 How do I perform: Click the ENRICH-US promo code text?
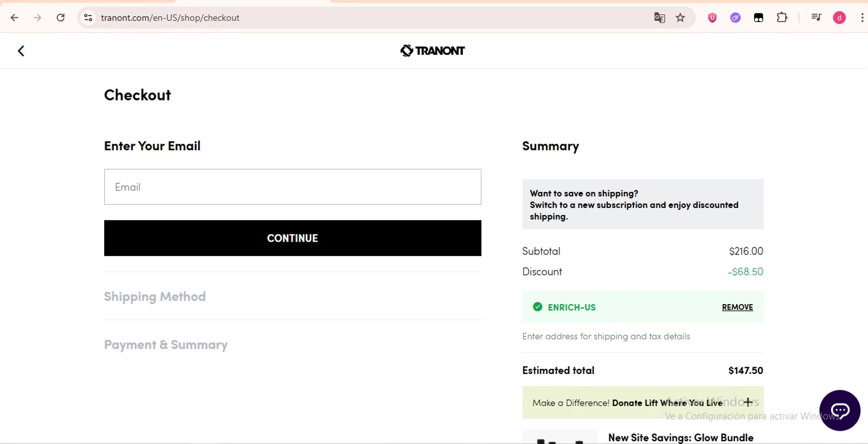[572, 307]
